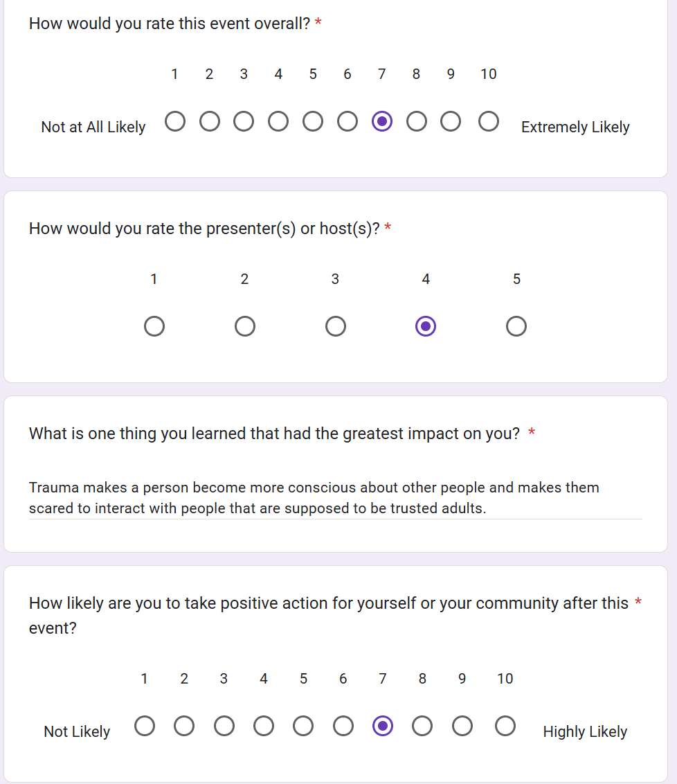Viewport: 677px width, 784px height.
Task: Set positive action likelihood to 8
Action: point(422,726)
